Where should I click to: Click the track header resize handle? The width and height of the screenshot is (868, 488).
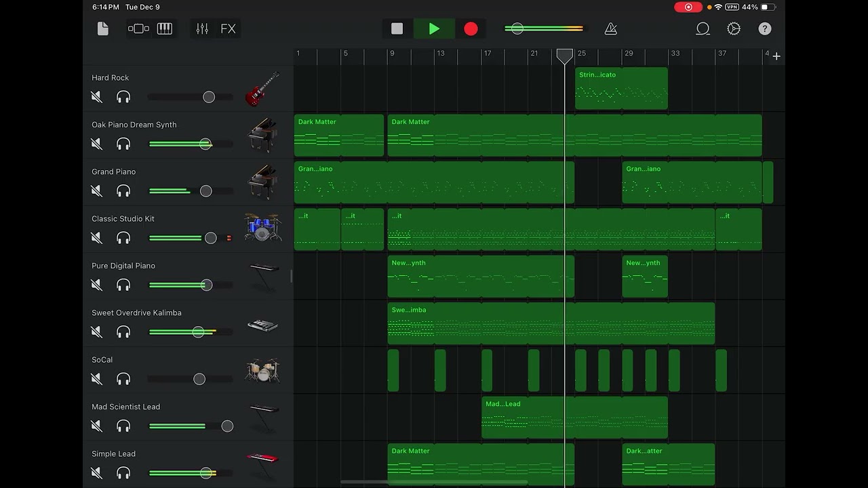point(291,275)
